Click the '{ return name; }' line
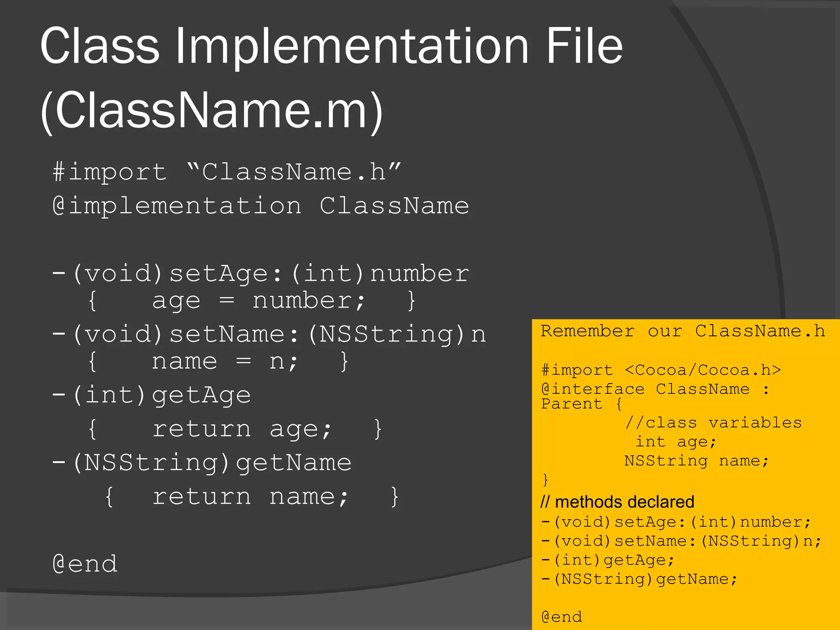Viewport: 840px width, 630px height. 252,497
